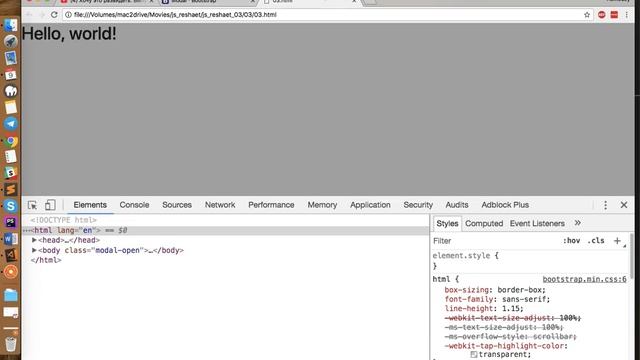Open the Security tab
The image size is (640, 360).
(x=418, y=205)
